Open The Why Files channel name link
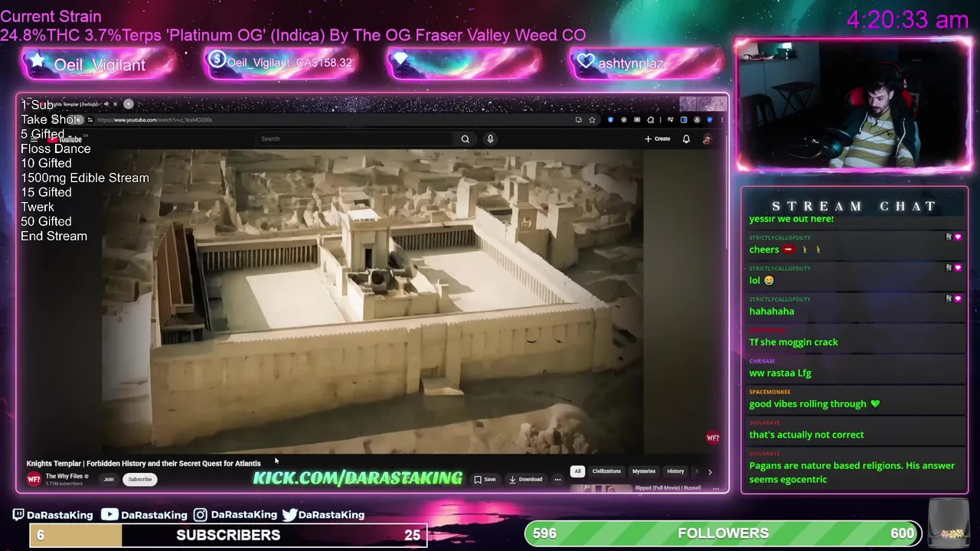 point(64,476)
